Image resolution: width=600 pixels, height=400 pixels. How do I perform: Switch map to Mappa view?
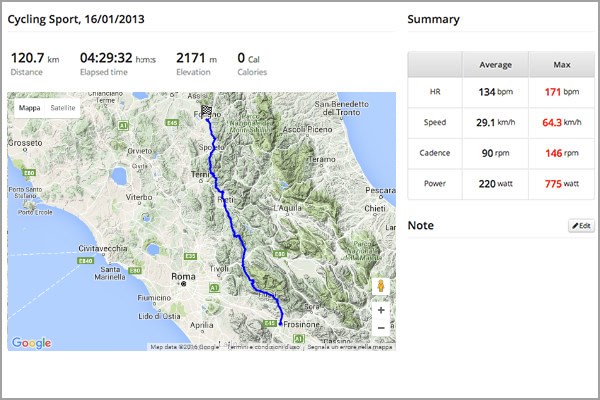tap(29, 108)
